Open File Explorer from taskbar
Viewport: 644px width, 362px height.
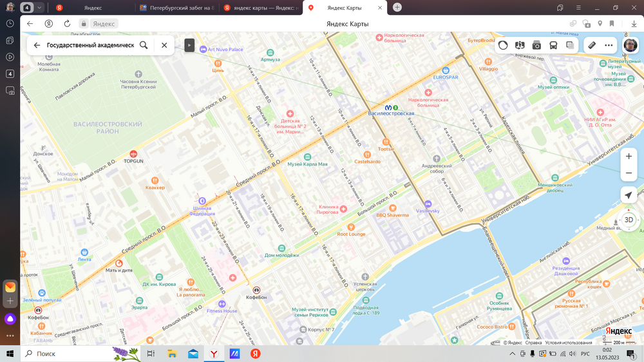coord(172,354)
